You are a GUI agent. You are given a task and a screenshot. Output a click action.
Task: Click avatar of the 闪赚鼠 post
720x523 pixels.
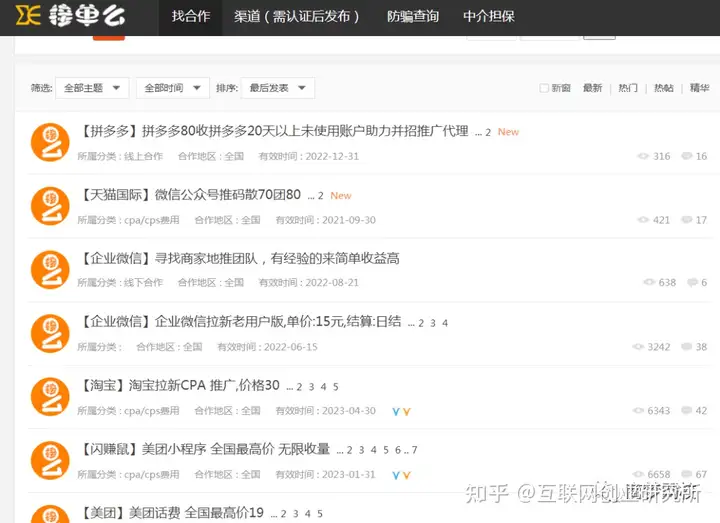(x=50, y=461)
